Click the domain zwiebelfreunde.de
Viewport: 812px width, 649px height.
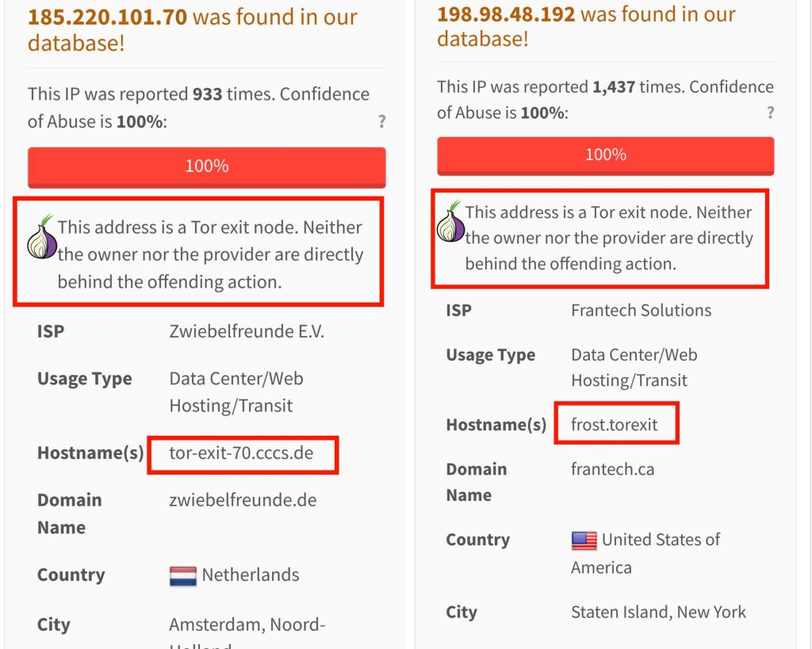(243, 500)
